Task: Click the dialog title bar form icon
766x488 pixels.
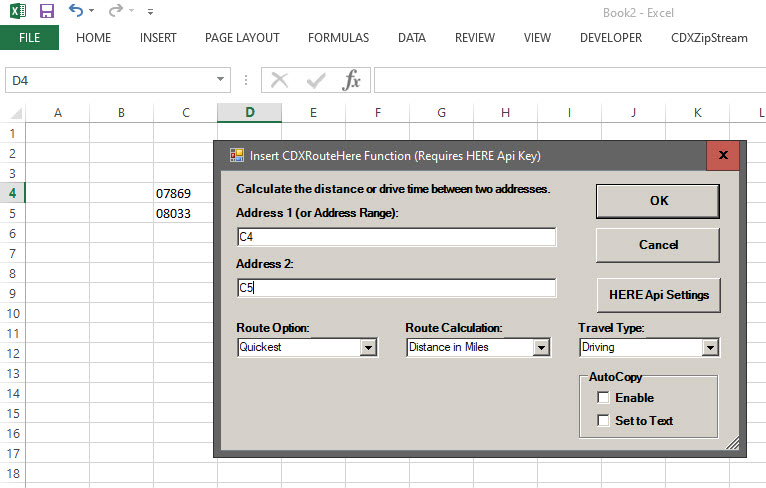Action: [x=237, y=155]
